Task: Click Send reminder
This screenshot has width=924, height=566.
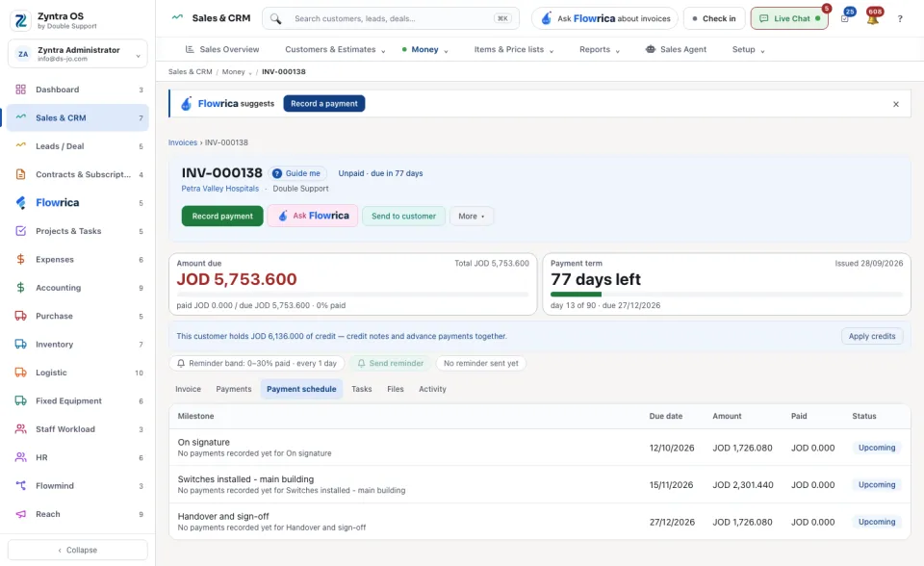Action: click(390, 363)
